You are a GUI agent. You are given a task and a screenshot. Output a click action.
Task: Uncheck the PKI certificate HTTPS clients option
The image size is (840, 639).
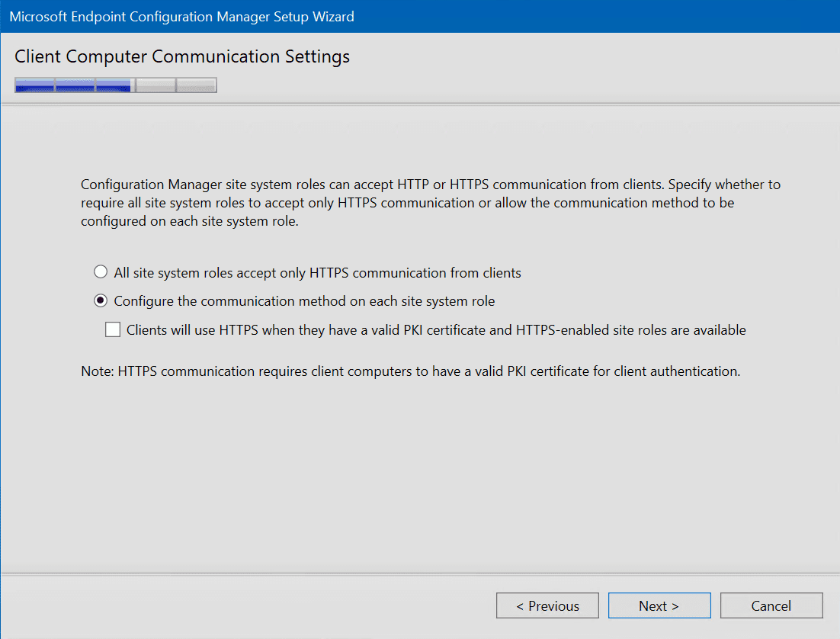[x=113, y=329]
